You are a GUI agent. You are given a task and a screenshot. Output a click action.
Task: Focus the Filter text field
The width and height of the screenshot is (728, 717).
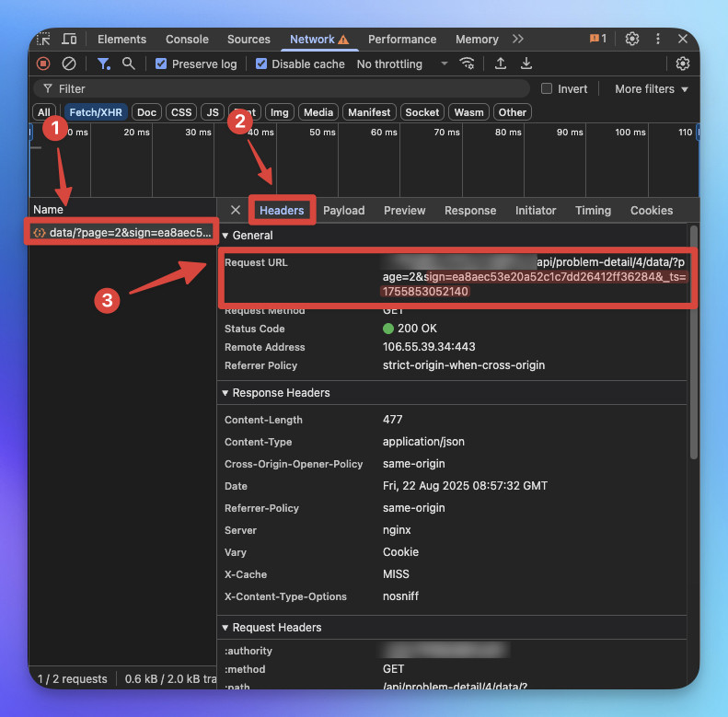click(282, 88)
